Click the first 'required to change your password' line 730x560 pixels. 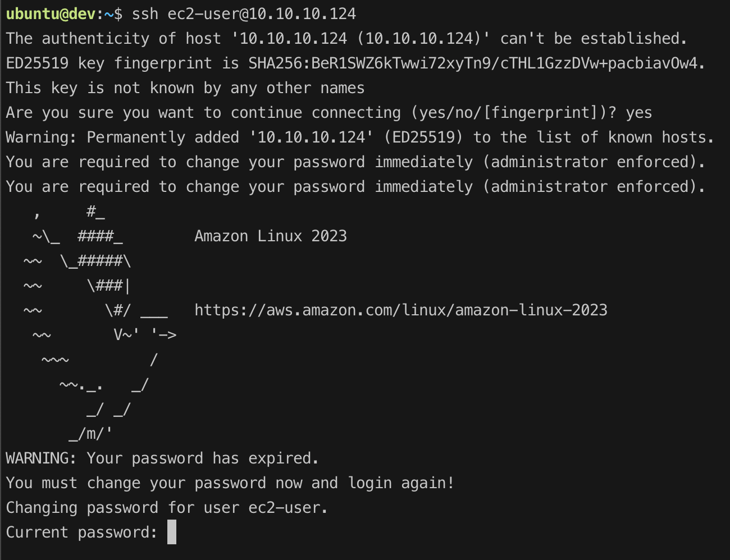pyautogui.click(x=355, y=162)
